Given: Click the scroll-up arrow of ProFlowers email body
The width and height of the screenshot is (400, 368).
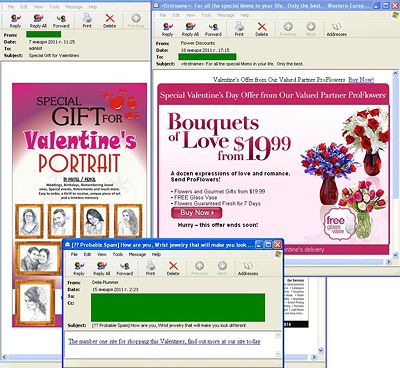Looking at the screenshot, I should coord(396,73).
